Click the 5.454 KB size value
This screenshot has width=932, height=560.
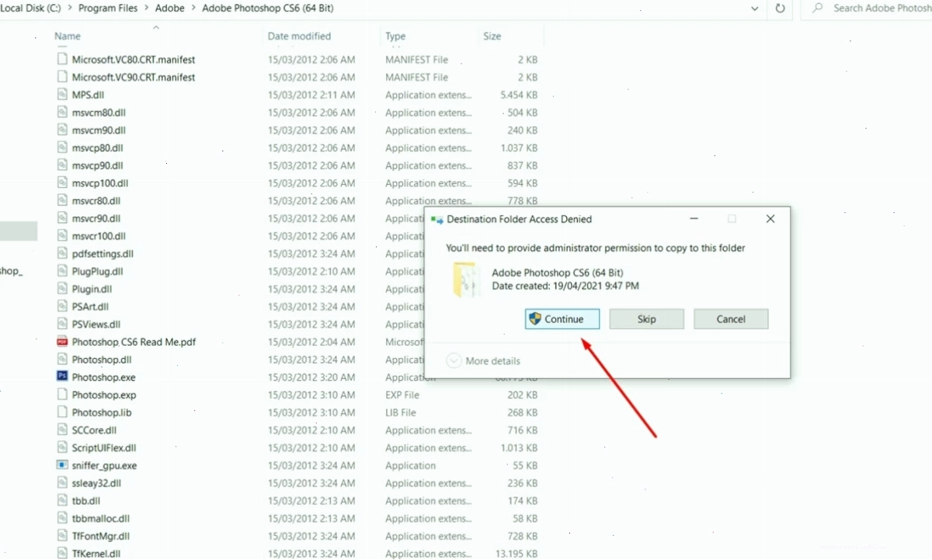click(519, 95)
